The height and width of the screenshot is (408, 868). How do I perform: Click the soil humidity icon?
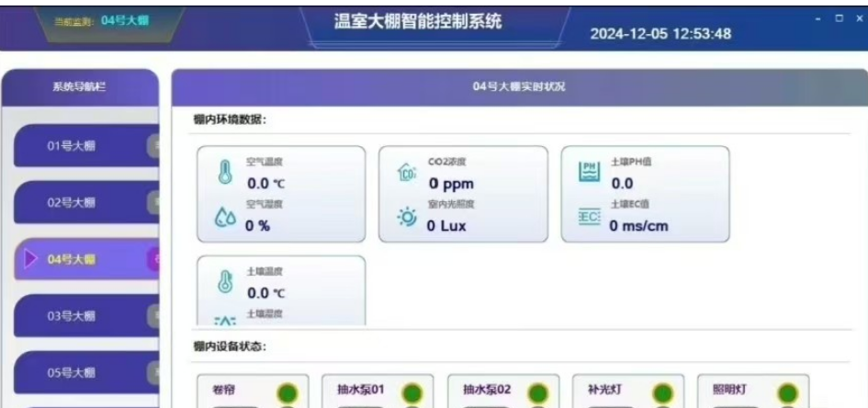click(225, 321)
